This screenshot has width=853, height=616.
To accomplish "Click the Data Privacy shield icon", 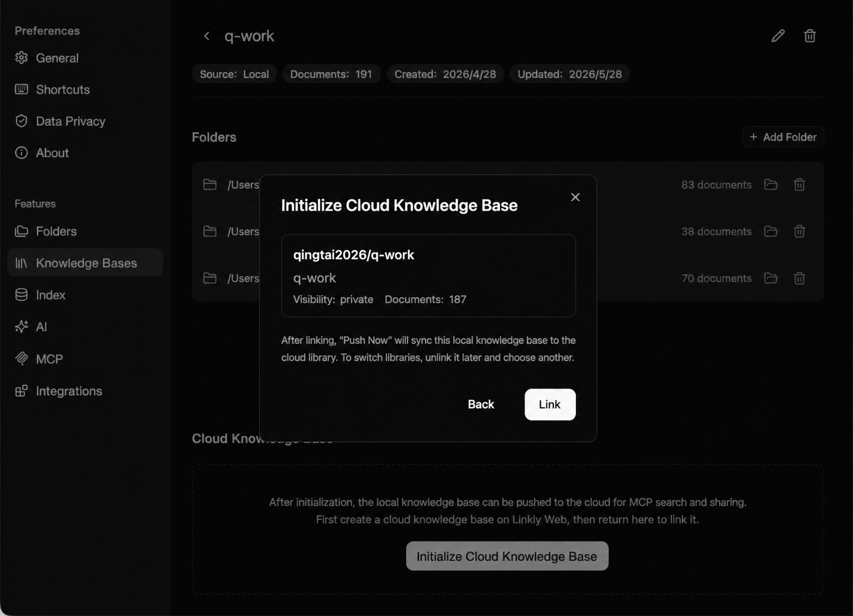I will pyautogui.click(x=21, y=121).
